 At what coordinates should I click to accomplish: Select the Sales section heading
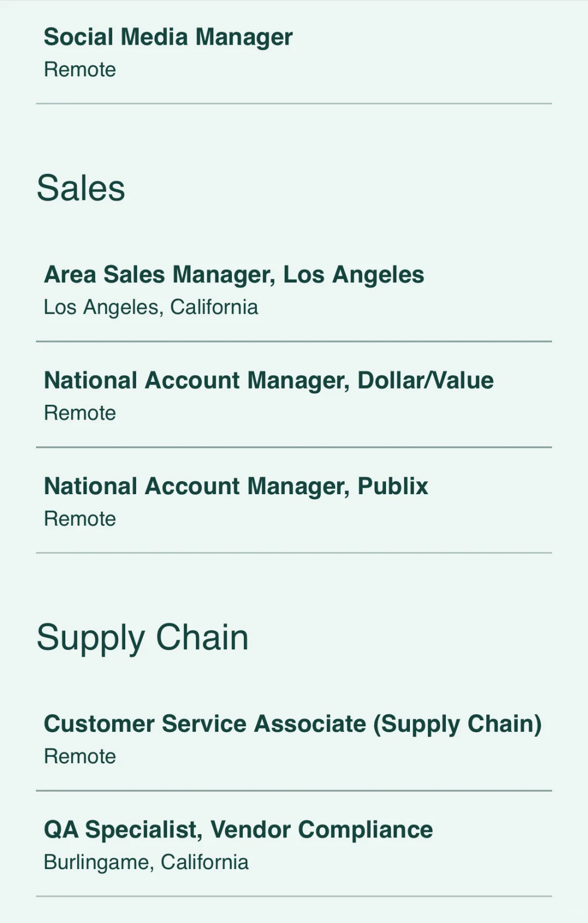tap(81, 188)
